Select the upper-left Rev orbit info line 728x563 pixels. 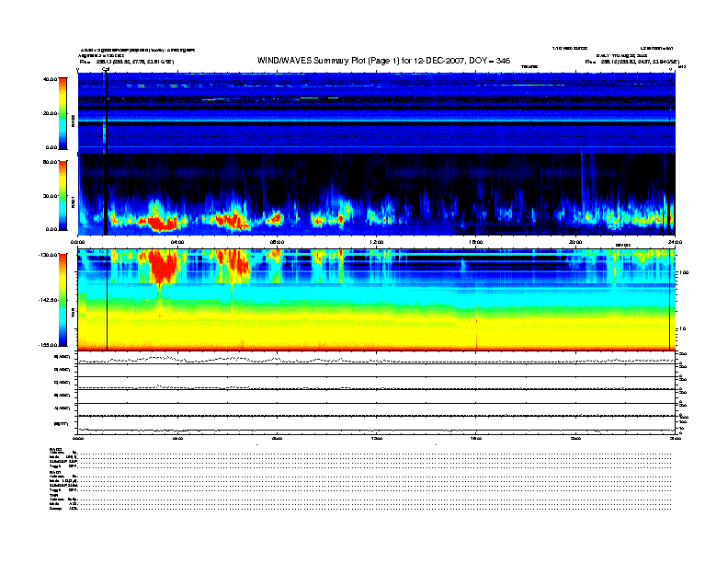point(127,62)
